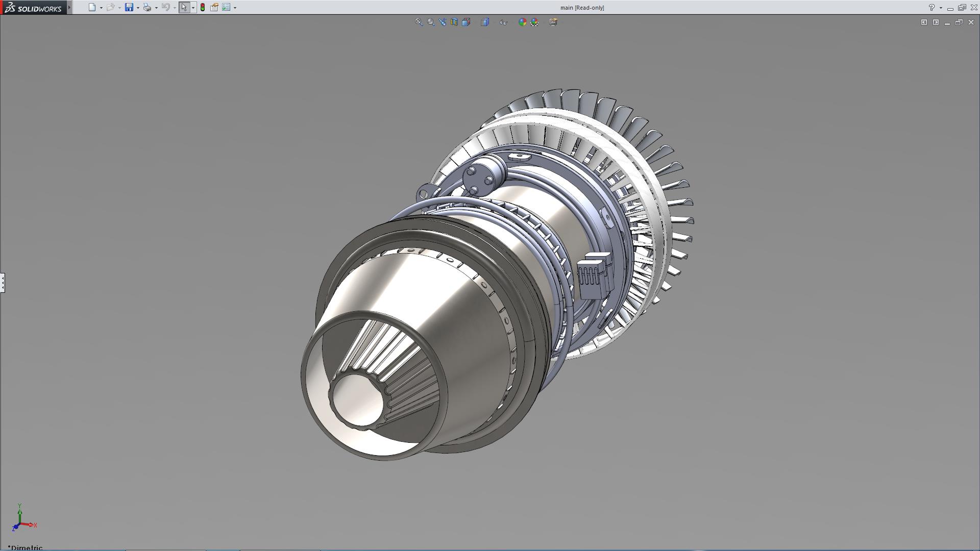The height and width of the screenshot is (551, 980).
Task: Toggle the Select arrow tool
Action: point(184,7)
